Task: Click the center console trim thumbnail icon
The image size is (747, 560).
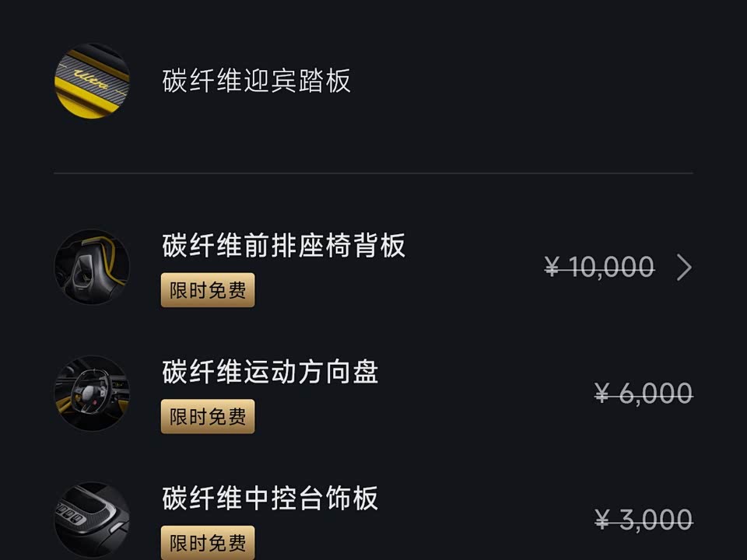Action: click(92, 518)
